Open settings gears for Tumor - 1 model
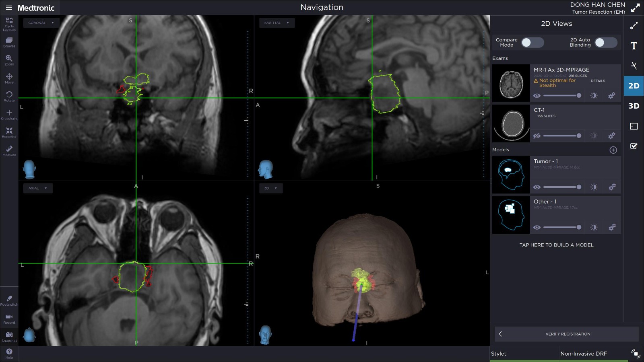644x362 pixels. point(612,187)
